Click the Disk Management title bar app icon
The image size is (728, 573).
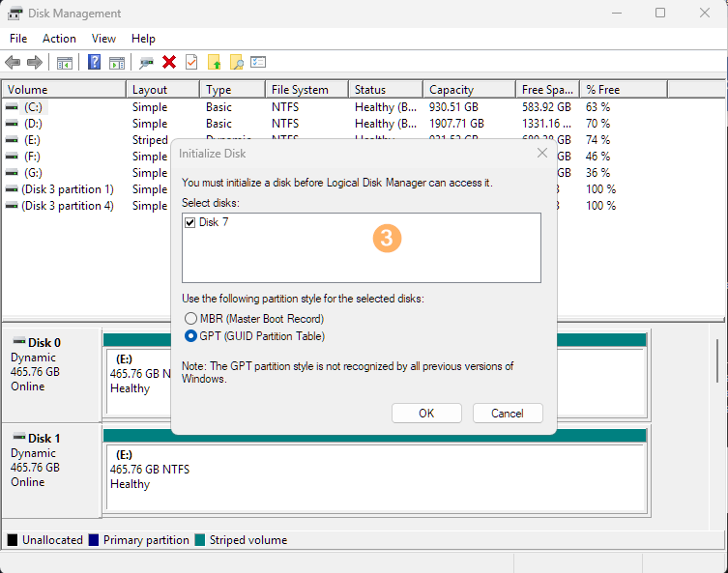pos(15,14)
